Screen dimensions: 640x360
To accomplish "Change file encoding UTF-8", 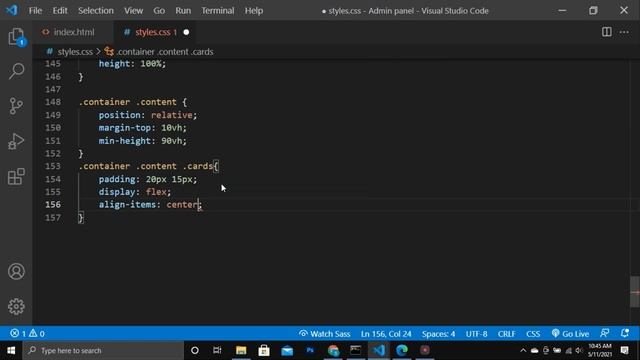I will point(476,333).
